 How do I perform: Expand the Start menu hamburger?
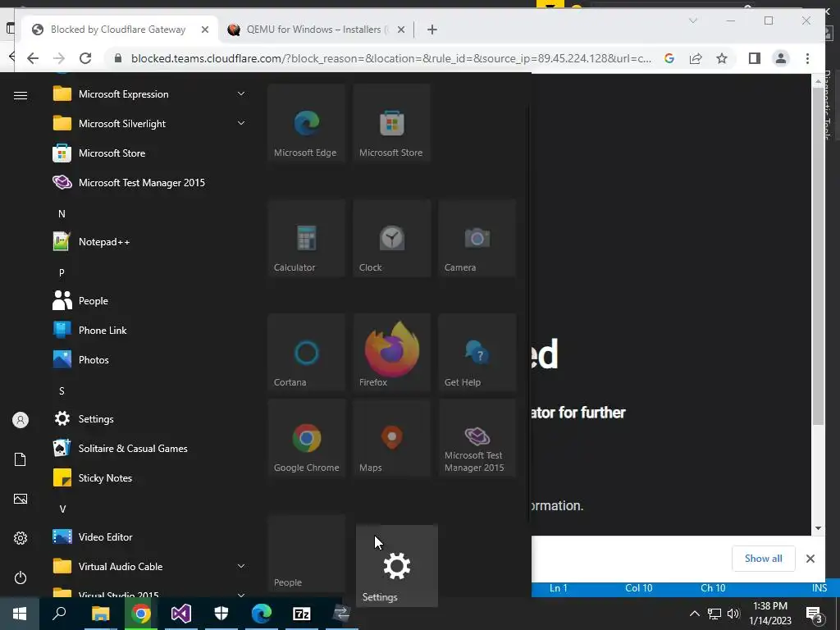pyautogui.click(x=21, y=95)
